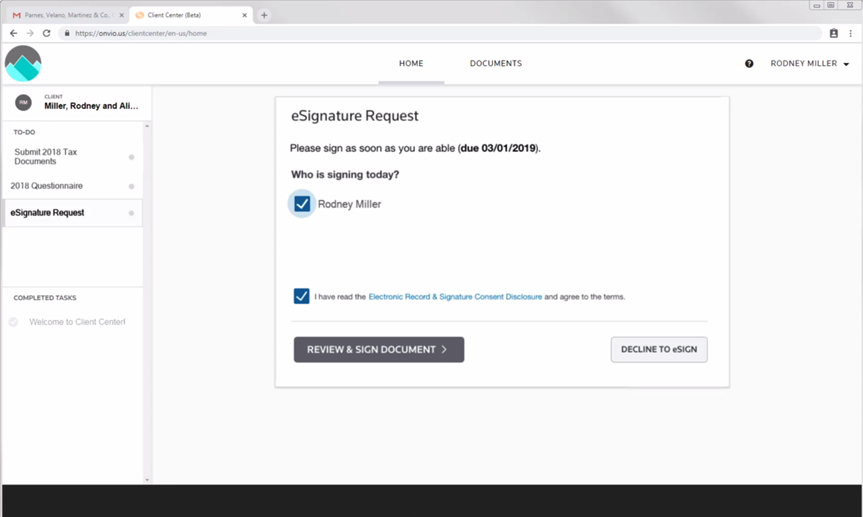Select the 2018 Questionnaire to-do item
863x517 pixels.
pos(47,186)
